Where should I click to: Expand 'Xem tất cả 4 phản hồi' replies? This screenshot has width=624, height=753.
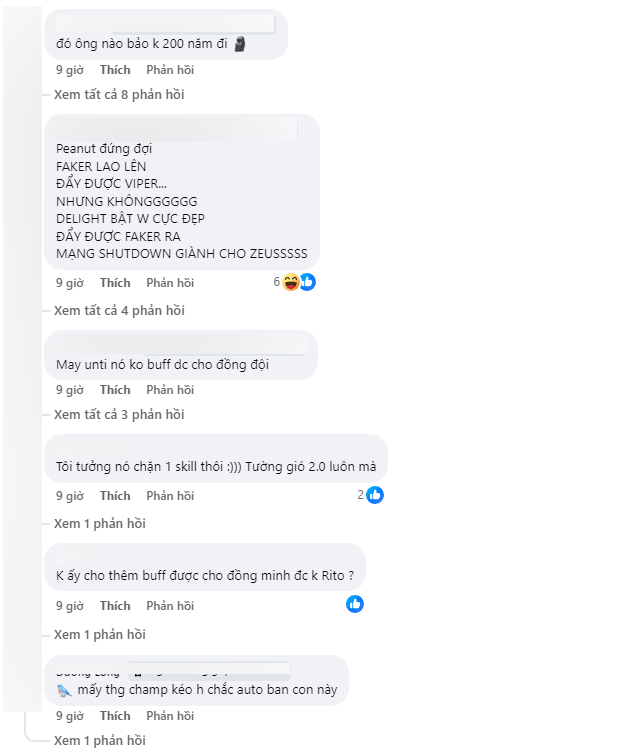pos(119,311)
